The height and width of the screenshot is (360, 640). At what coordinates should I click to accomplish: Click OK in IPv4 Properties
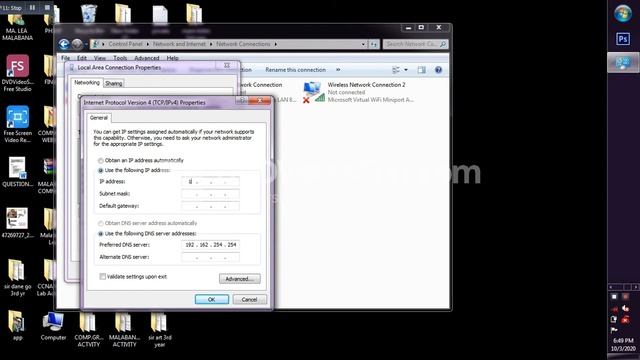point(211,300)
